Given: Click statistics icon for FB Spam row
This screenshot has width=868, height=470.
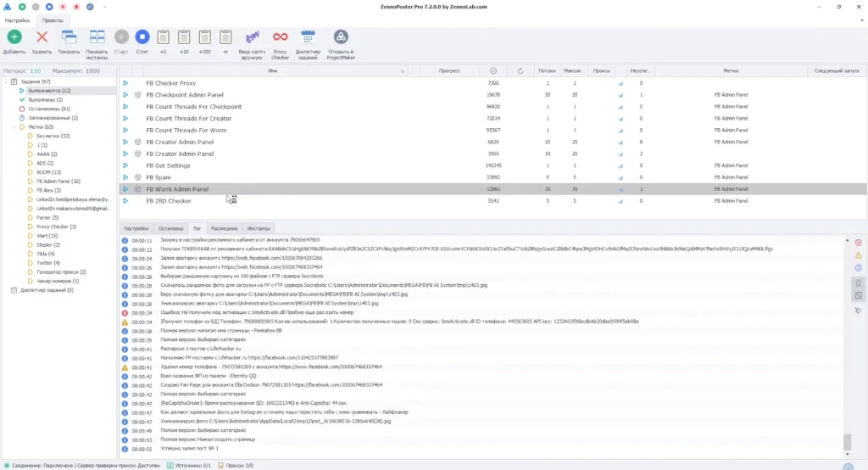Looking at the screenshot, I should click(620, 177).
